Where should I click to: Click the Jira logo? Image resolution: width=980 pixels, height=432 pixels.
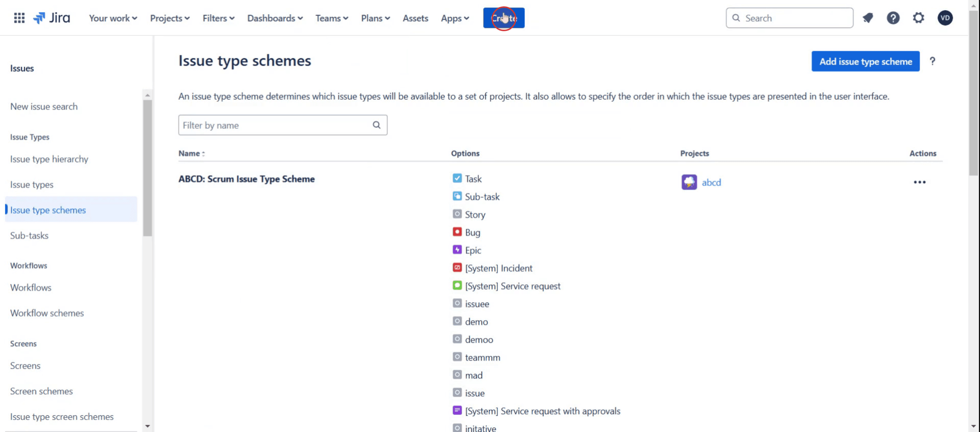51,18
